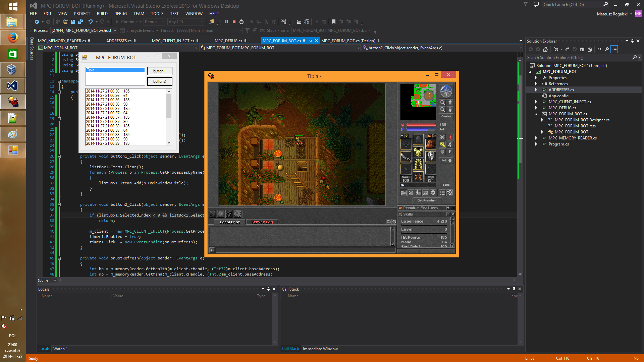Viewport: 644px width, 362px height.
Task: Open Solution Explorer Home view
Action: [x=545, y=49]
